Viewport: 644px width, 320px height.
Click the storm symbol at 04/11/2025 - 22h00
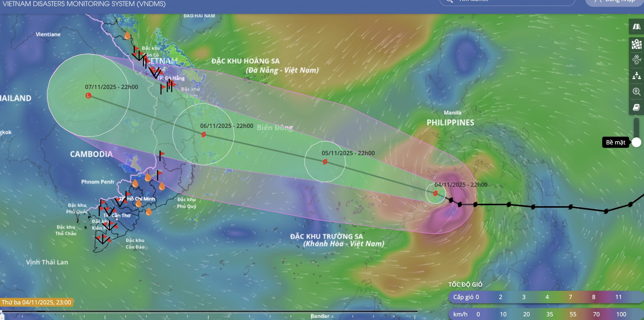pyautogui.click(x=435, y=193)
